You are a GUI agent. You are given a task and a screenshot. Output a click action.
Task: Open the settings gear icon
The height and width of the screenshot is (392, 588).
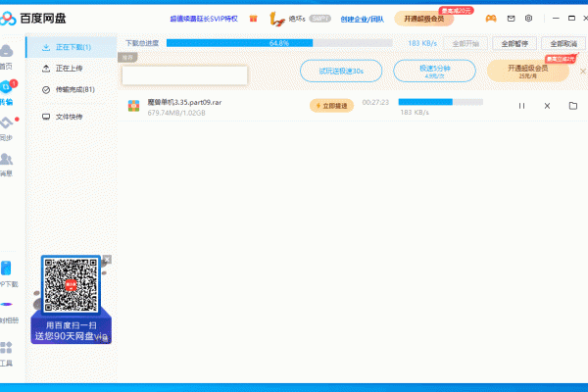click(528, 18)
